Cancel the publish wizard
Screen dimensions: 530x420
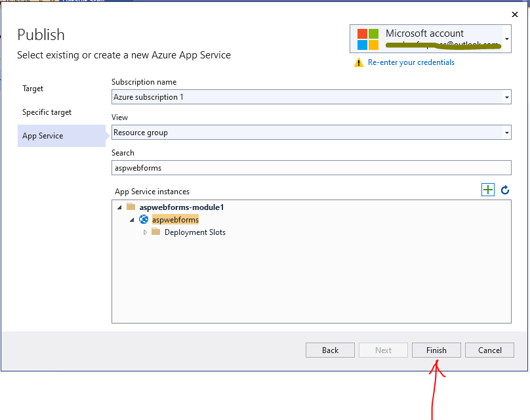(489, 350)
